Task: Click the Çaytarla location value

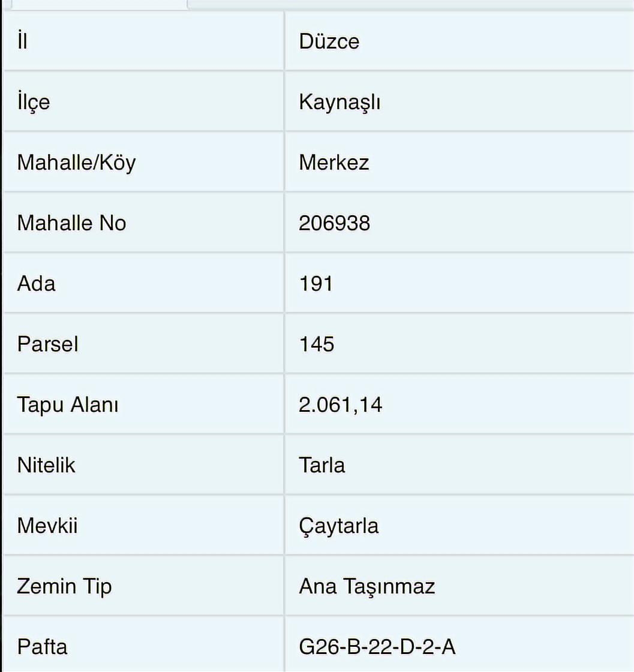Action: (339, 526)
